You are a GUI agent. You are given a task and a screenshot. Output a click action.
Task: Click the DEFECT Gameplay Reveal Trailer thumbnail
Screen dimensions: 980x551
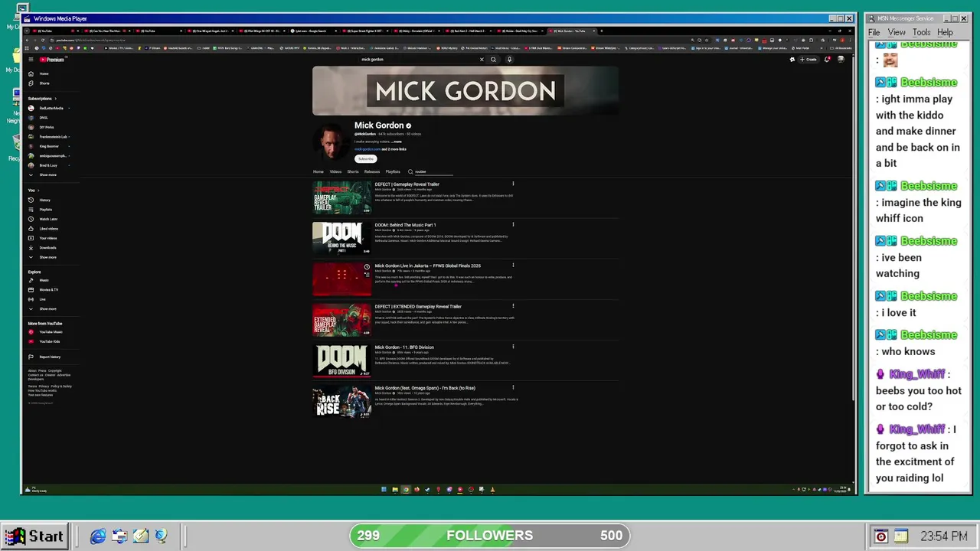click(x=341, y=197)
